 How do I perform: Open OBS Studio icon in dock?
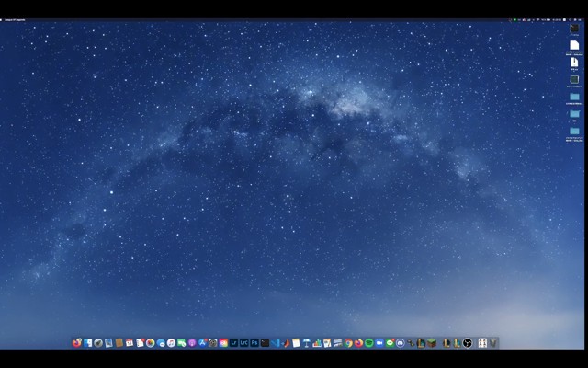pyautogui.click(x=468, y=343)
